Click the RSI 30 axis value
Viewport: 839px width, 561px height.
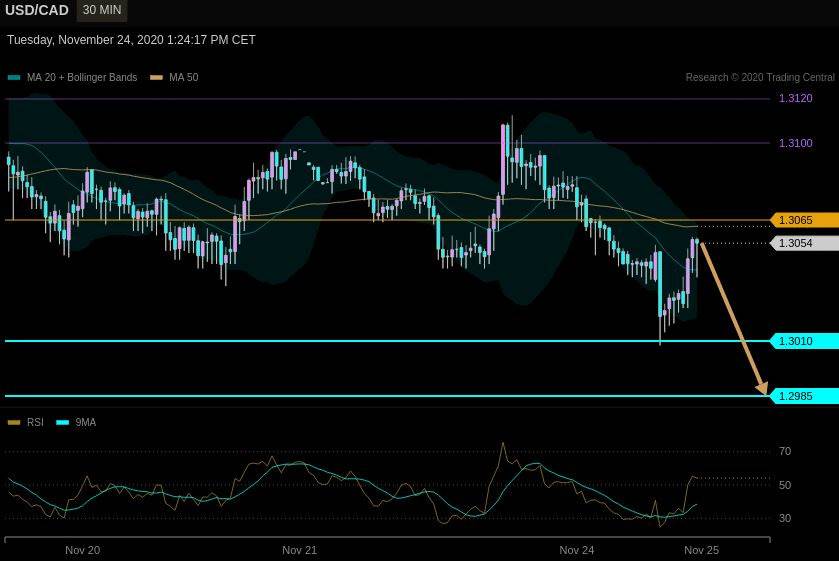(x=785, y=518)
